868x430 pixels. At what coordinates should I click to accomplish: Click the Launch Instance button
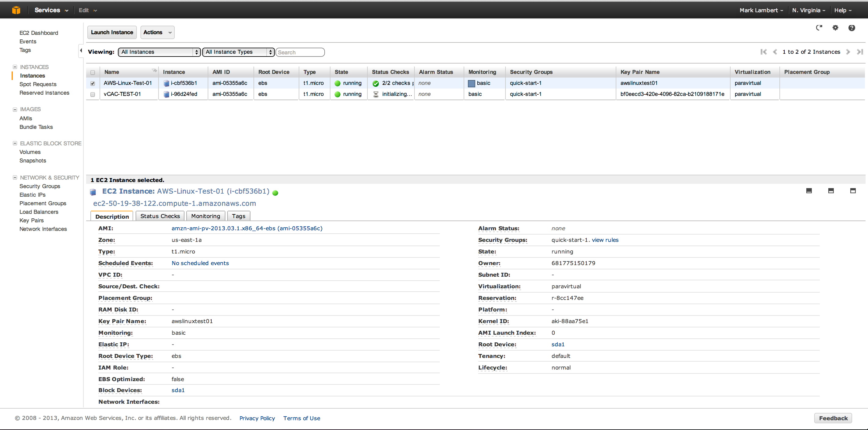coord(112,32)
